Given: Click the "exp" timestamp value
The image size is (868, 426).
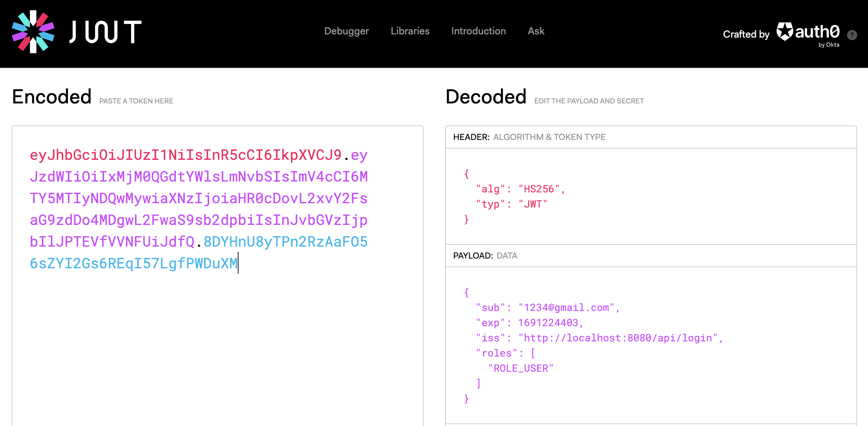Looking at the screenshot, I should 548,323.
